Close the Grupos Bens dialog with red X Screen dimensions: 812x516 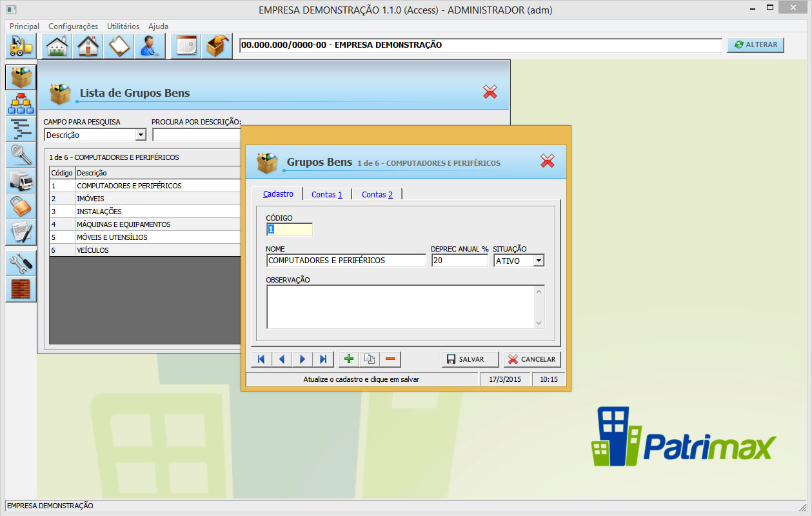point(548,161)
